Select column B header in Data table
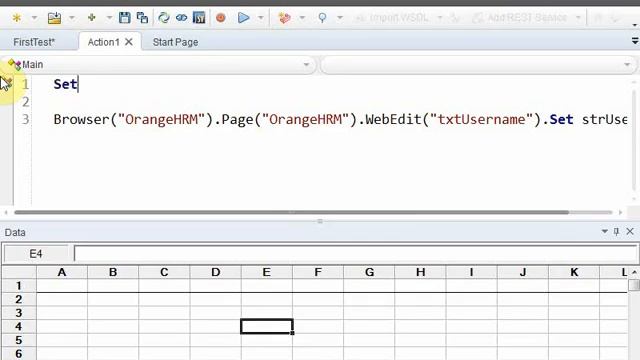 click(113, 272)
